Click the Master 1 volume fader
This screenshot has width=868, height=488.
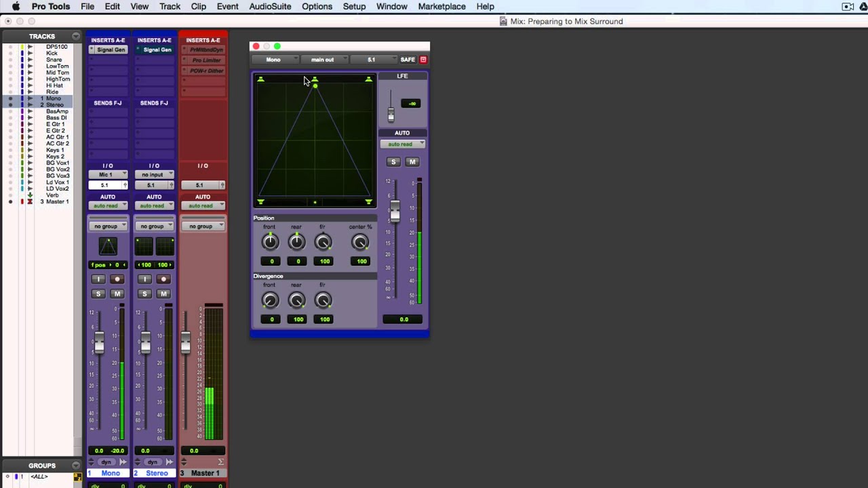(x=185, y=342)
